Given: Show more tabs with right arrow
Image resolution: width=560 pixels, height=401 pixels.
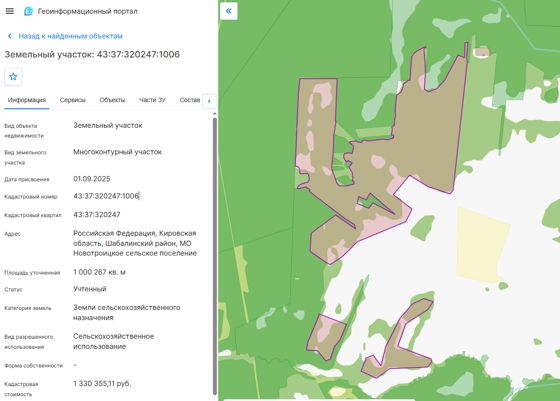Looking at the screenshot, I should [209, 101].
